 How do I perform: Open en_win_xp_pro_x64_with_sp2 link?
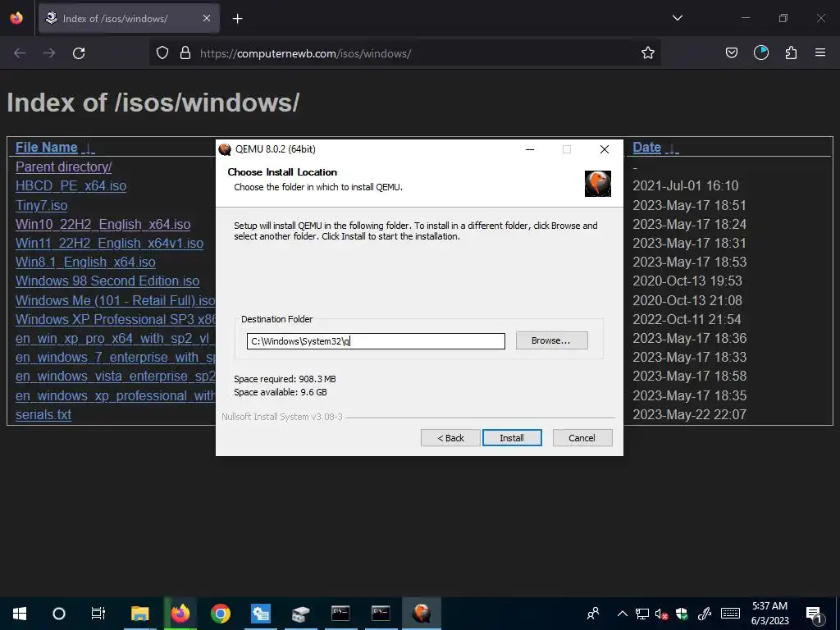(x=115, y=339)
